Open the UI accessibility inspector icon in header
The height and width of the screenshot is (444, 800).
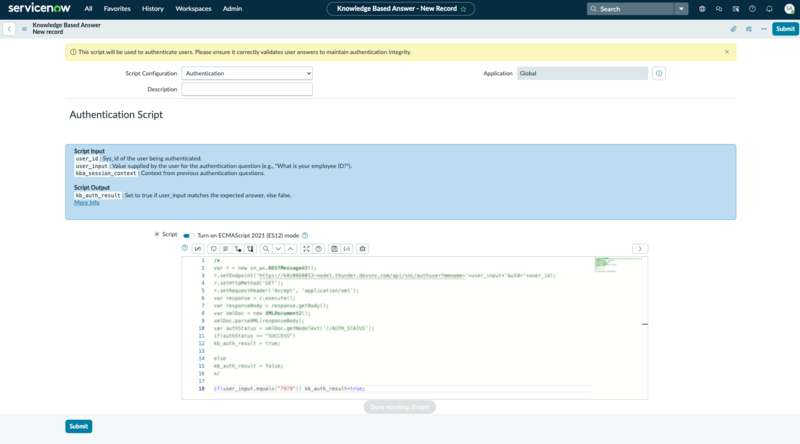pyautogui.click(x=736, y=9)
